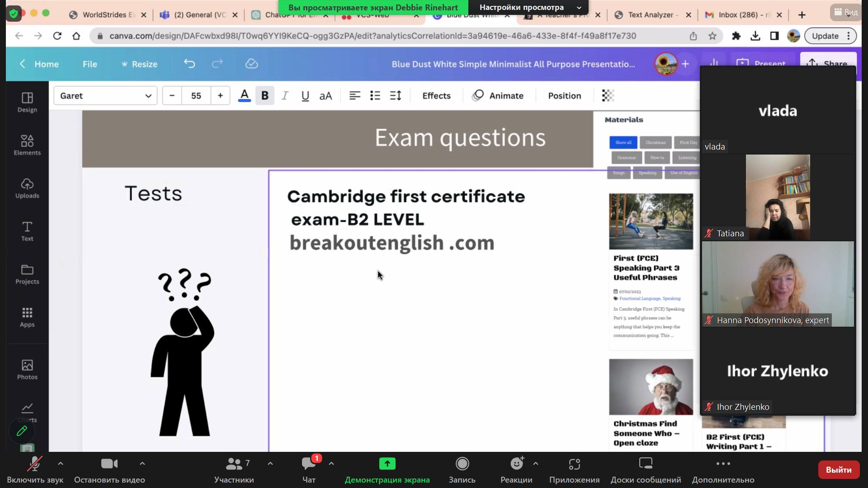Viewport: 868px width, 488px height.
Task: Toggle italic formatting
Action: point(285,95)
